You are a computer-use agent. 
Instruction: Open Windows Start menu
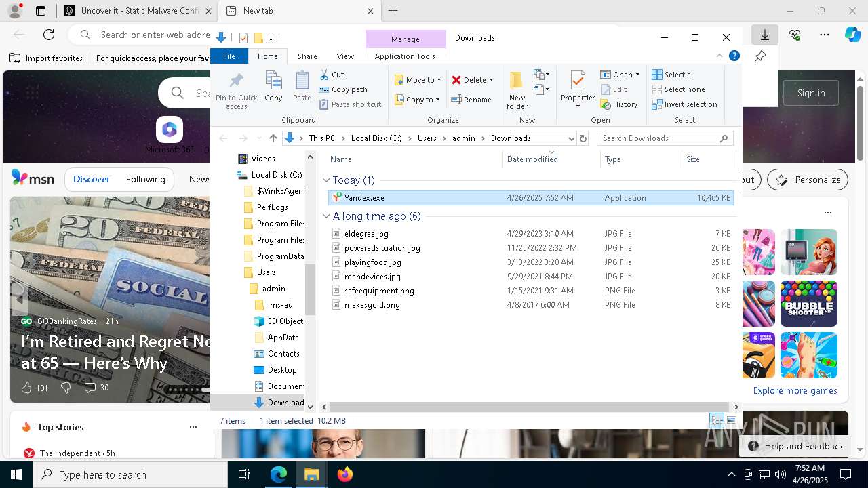tap(16, 474)
